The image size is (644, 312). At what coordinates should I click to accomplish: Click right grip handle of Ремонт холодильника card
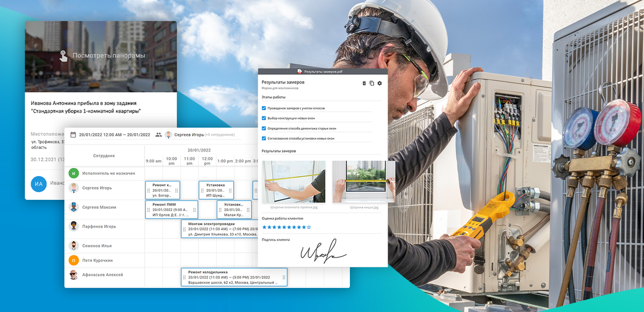(x=284, y=278)
